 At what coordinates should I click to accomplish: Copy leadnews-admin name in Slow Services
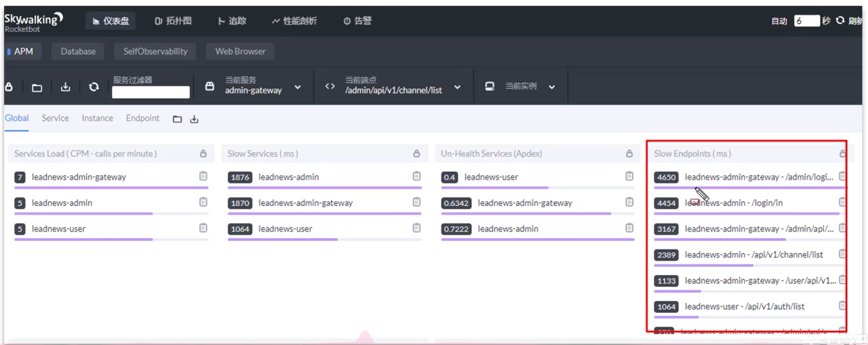(x=416, y=176)
